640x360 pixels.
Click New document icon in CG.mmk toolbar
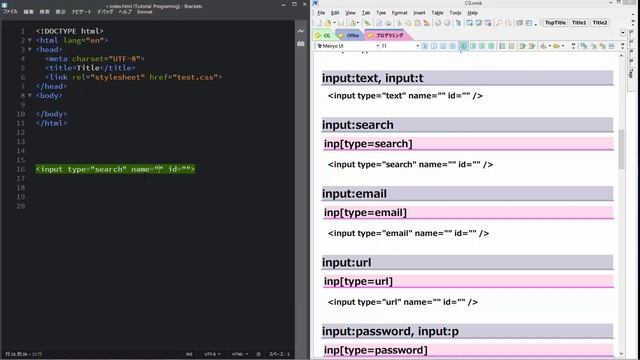point(318,23)
